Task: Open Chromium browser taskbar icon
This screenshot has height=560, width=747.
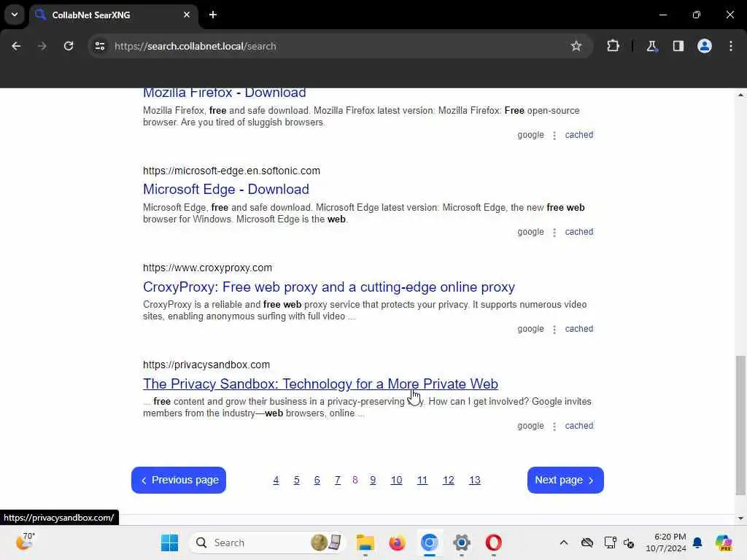Action: [x=429, y=542]
